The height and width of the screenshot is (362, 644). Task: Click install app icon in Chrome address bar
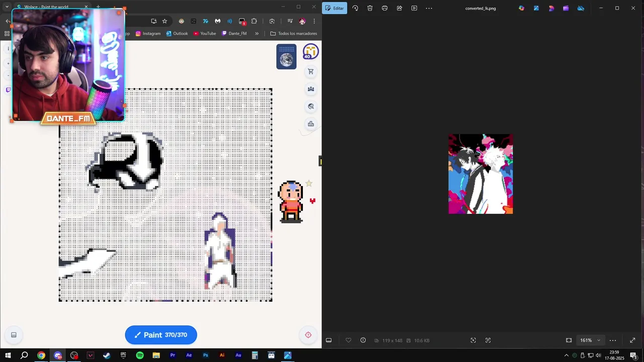[153, 21]
